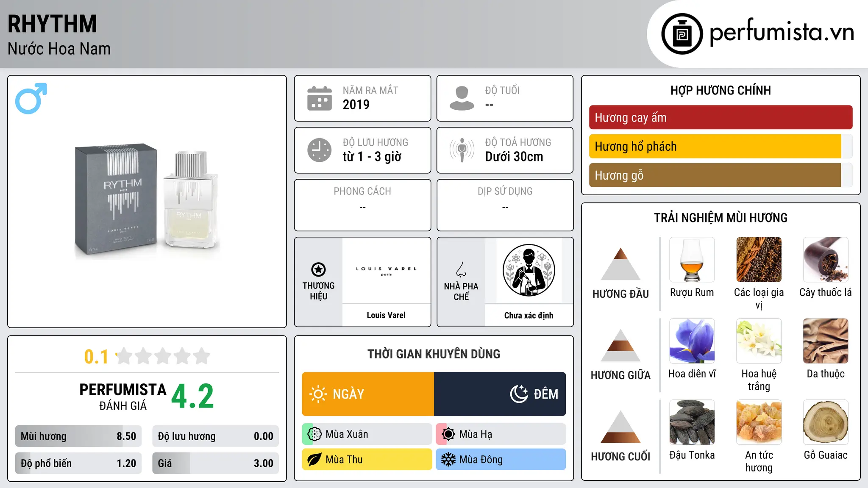Click the calendar icon beside Năm ra mắt

pyautogui.click(x=320, y=98)
